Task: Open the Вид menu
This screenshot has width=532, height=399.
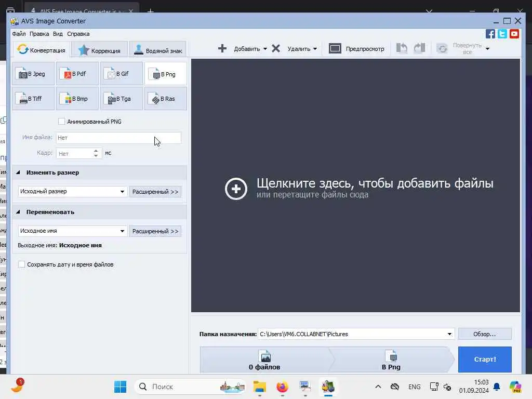Action: click(58, 34)
